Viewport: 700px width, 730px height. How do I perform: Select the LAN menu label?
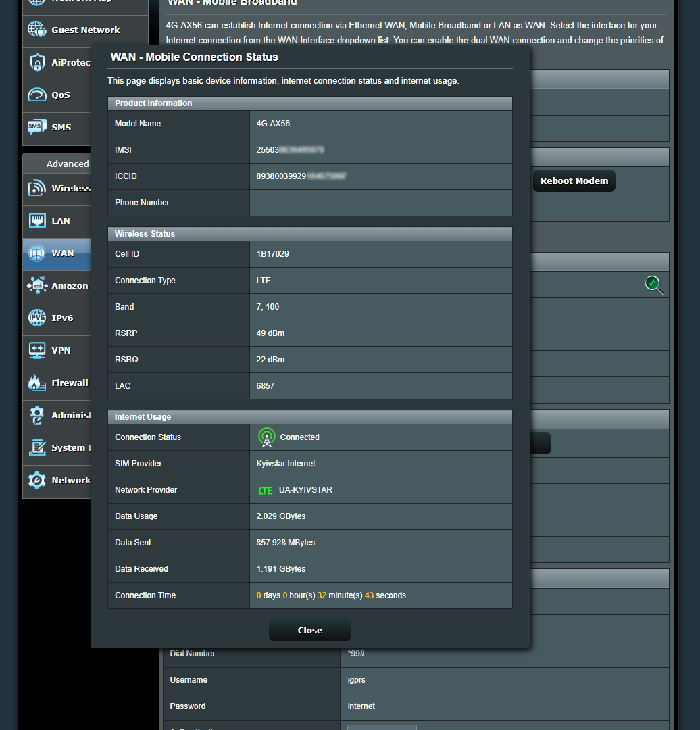tap(61, 220)
